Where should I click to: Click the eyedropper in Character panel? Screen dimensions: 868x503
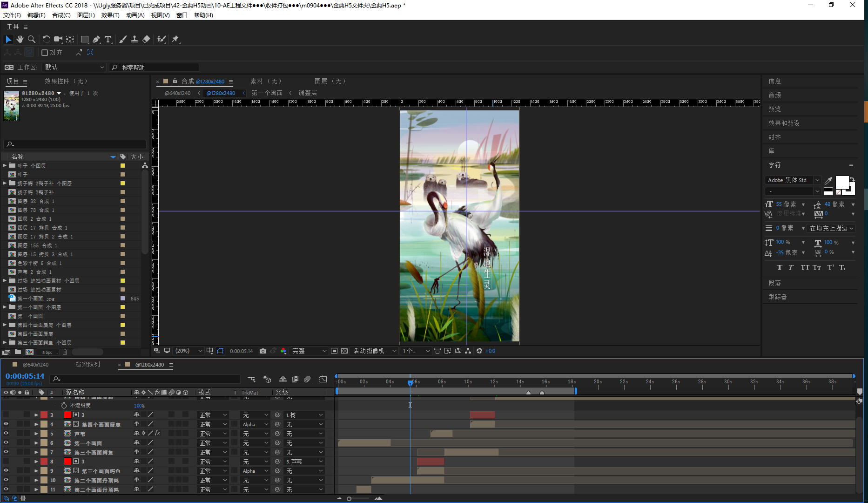[x=828, y=180]
